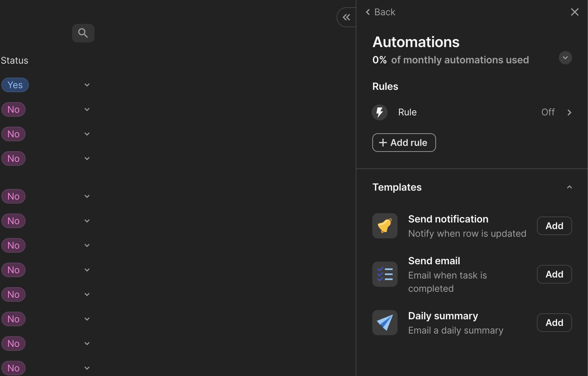The width and height of the screenshot is (588, 376).
Task: Open dropdown for the Yes status row
Action: pyautogui.click(x=87, y=85)
